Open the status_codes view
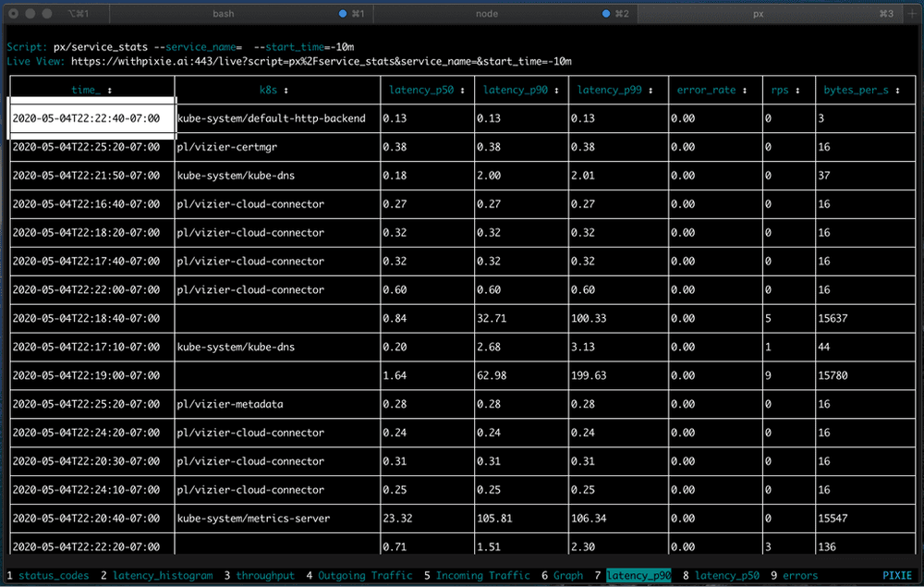The width and height of the screenshot is (924, 587). coord(54,576)
